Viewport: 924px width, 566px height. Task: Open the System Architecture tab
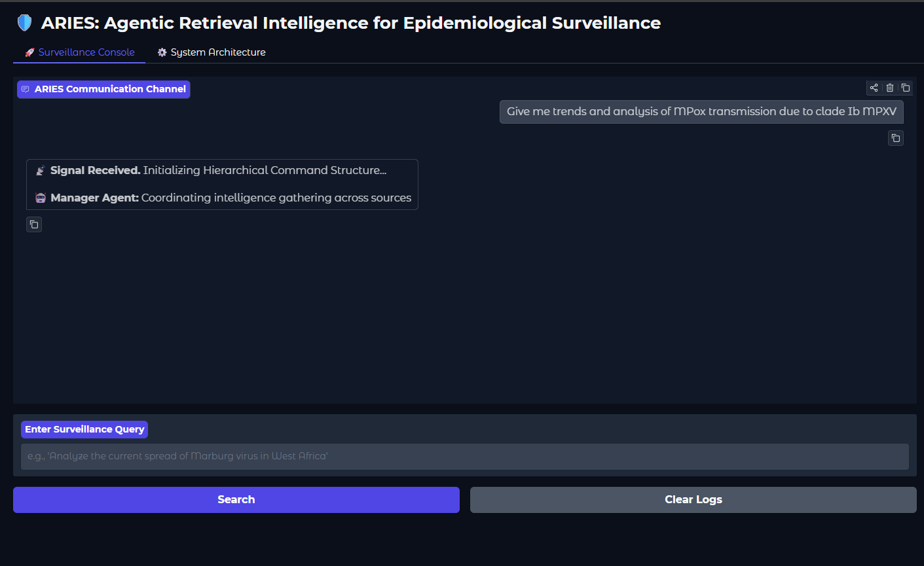pos(211,52)
